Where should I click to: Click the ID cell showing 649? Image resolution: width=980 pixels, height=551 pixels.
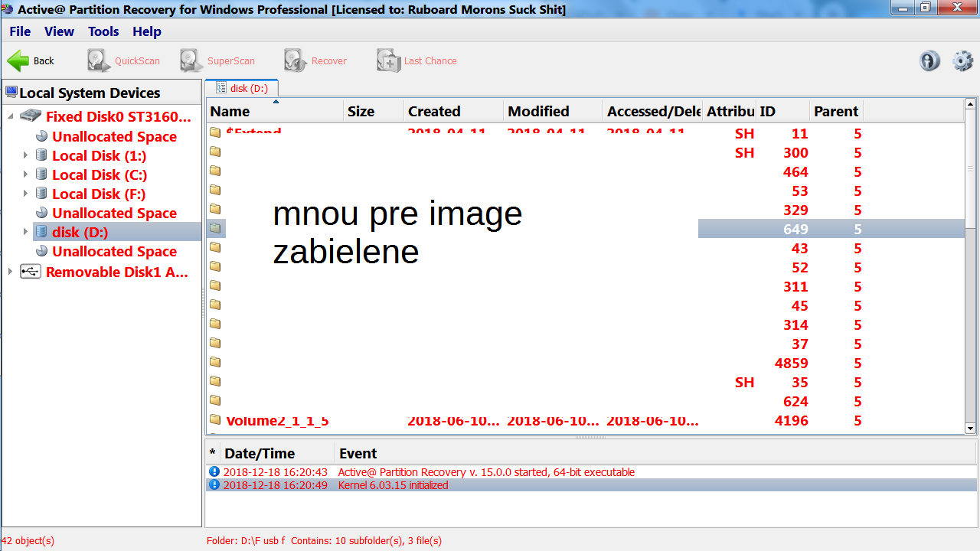coord(795,229)
